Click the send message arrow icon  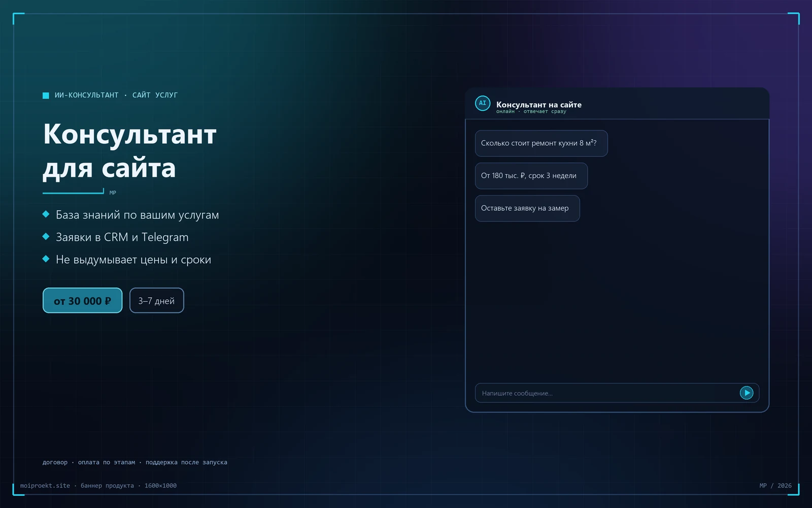click(747, 393)
